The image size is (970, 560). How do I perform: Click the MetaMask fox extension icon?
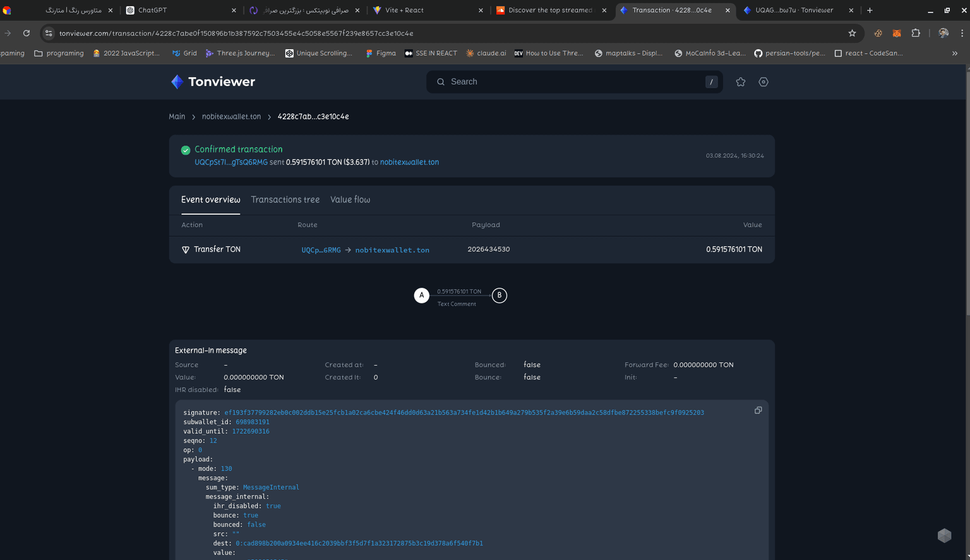point(896,33)
